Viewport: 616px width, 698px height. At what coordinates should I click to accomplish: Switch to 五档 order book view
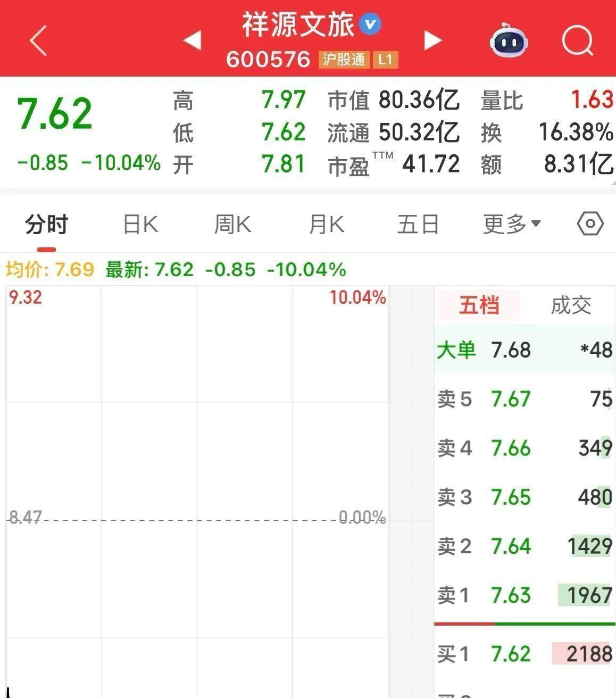click(x=478, y=305)
